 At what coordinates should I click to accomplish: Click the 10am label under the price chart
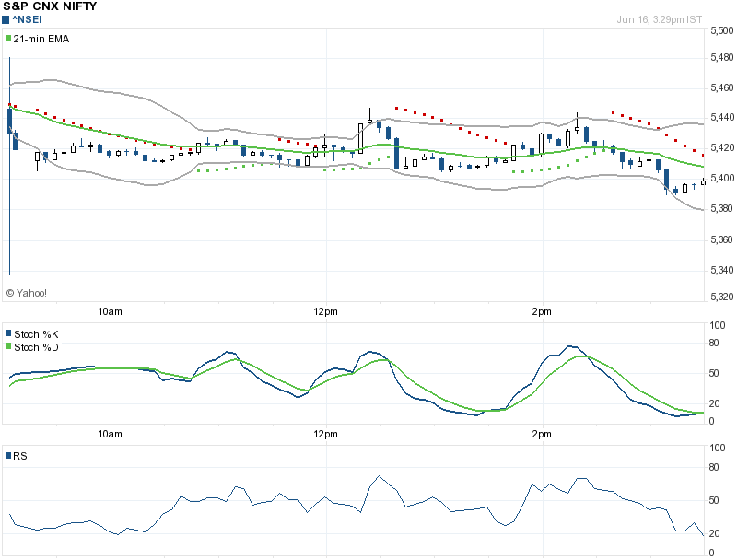click(x=110, y=311)
